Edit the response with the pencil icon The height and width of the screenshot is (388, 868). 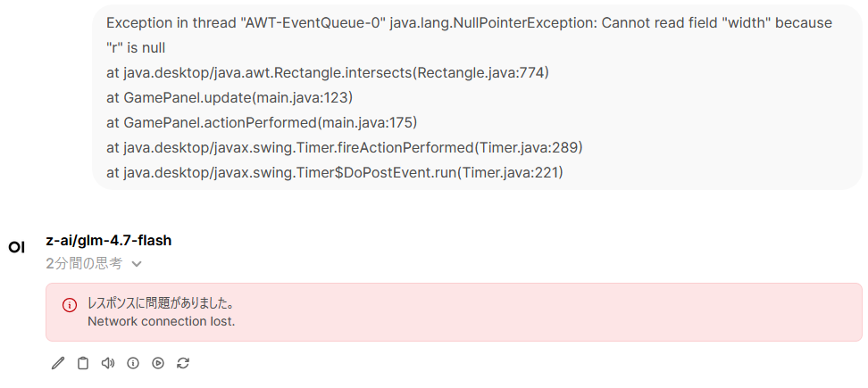click(x=57, y=363)
